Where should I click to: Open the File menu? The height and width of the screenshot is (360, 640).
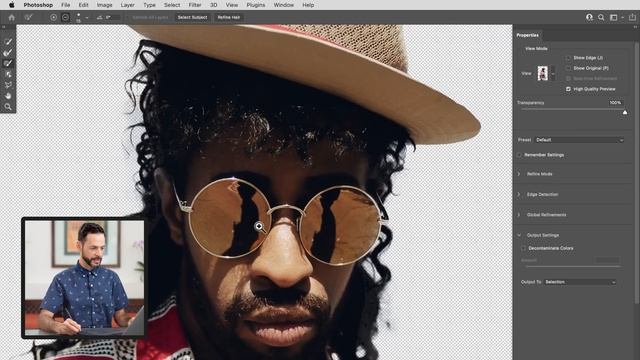65,5
